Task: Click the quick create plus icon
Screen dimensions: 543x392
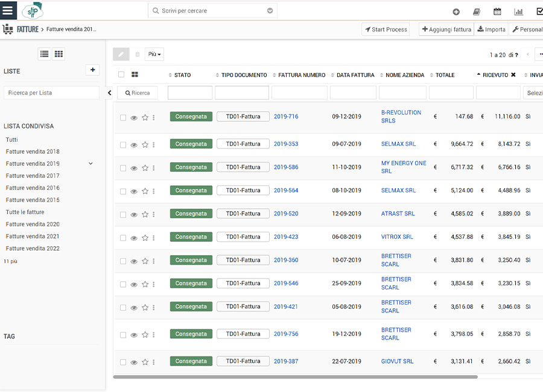Action: coord(456,11)
